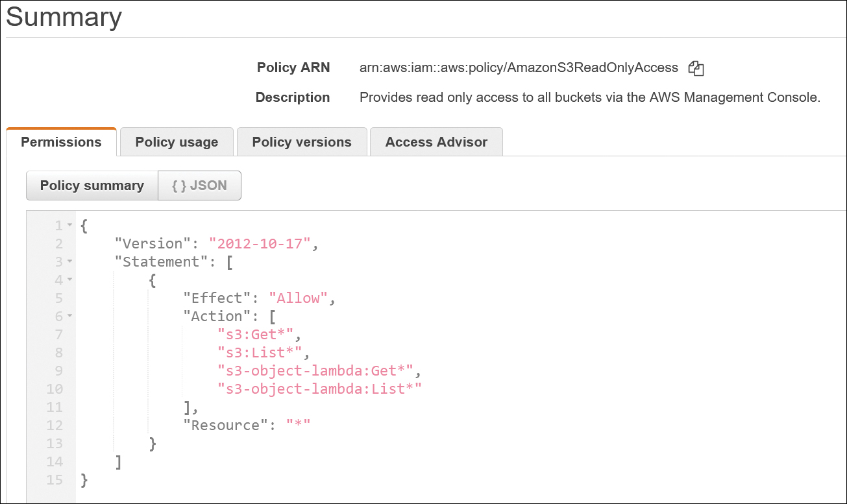Copy the Policy ARN to clipboard
Screen dimensions: 847x504
click(696, 68)
